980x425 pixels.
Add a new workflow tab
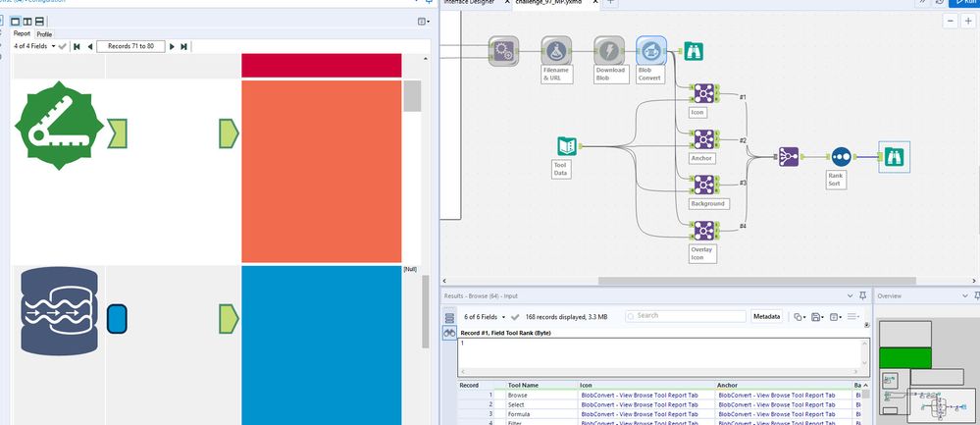click(x=610, y=3)
